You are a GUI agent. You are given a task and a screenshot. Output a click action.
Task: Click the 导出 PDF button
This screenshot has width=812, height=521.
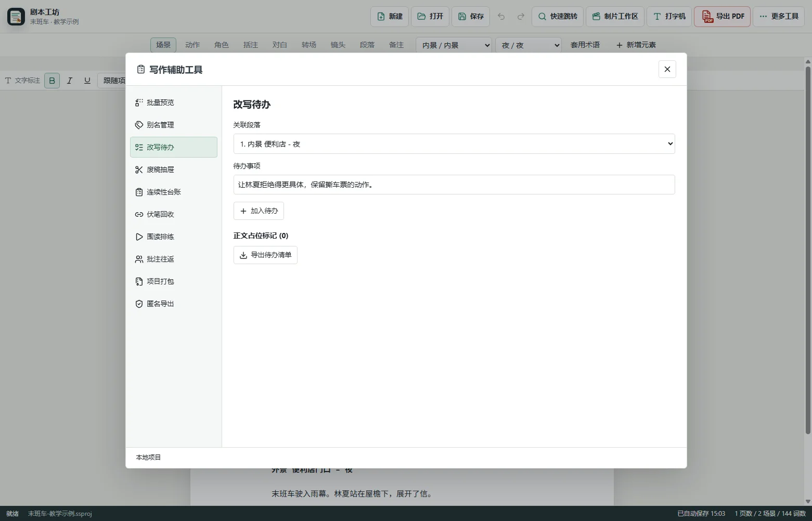tap(723, 17)
